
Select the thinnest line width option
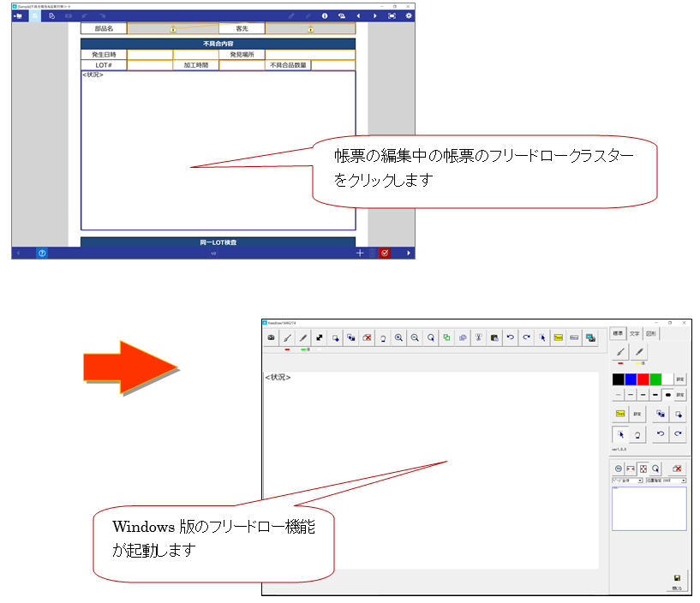tap(618, 395)
